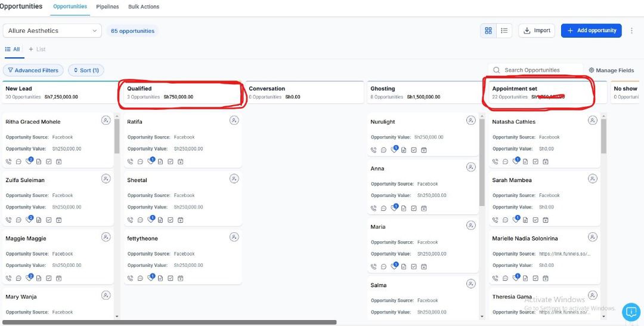
Task: Assign owner icon on Ritha Graced Mohele card
Action: click(106, 121)
